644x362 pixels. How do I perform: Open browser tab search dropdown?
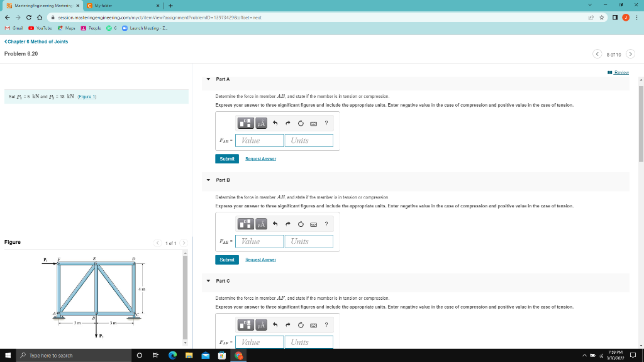click(x=590, y=5)
